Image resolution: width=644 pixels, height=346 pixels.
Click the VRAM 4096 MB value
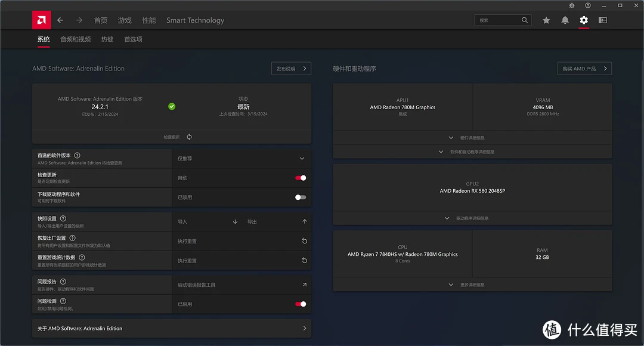[543, 107]
